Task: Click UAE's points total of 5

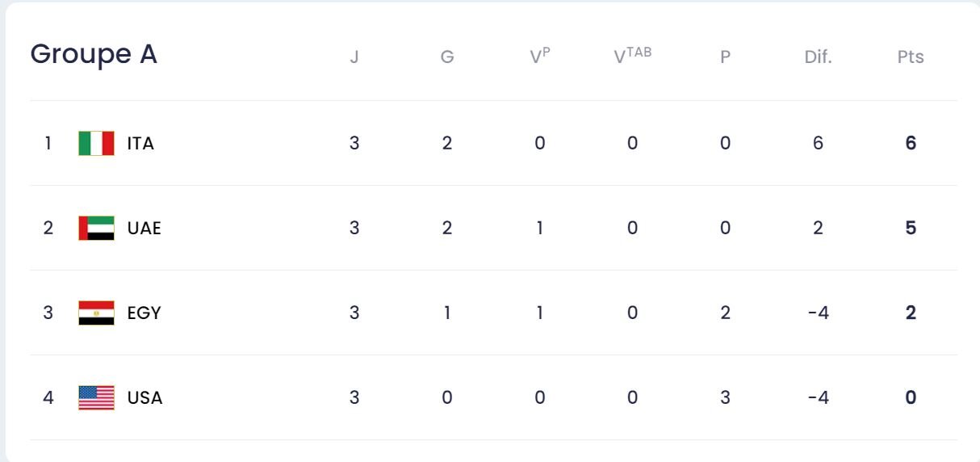Action: tap(911, 229)
